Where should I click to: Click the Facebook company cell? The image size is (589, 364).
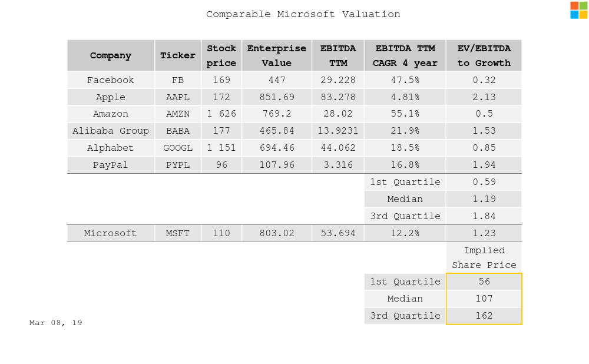coord(111,80)
